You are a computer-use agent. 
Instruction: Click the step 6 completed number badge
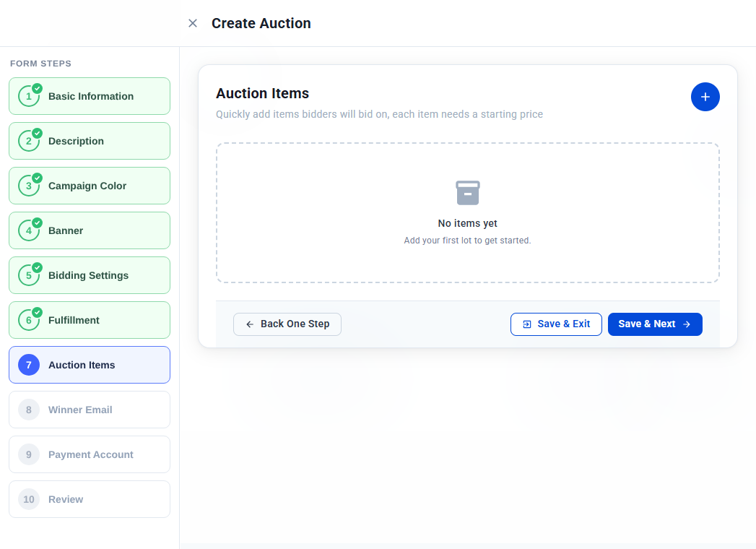click(x=29, y=320)
